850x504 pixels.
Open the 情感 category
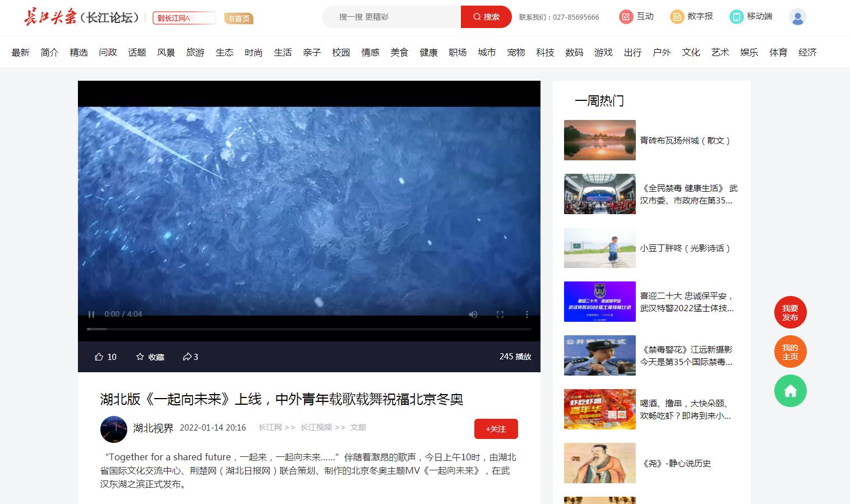pos(370,52)
